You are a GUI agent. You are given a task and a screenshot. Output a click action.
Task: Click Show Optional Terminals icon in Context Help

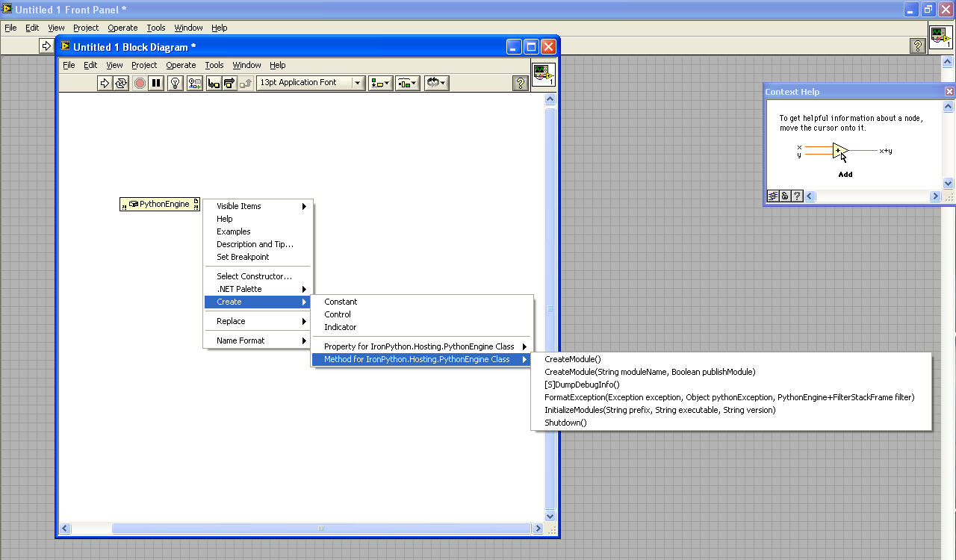773,196
